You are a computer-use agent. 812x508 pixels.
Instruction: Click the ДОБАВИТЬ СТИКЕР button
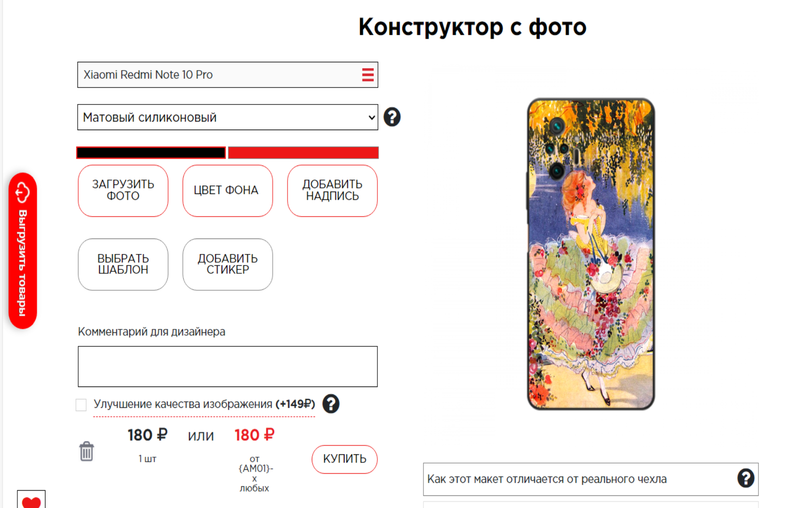(x=228, y=264)
